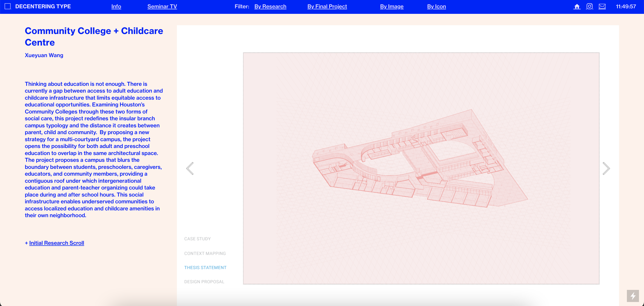Open the Info page
Screen dimensions: 644x306
(116, 7)
